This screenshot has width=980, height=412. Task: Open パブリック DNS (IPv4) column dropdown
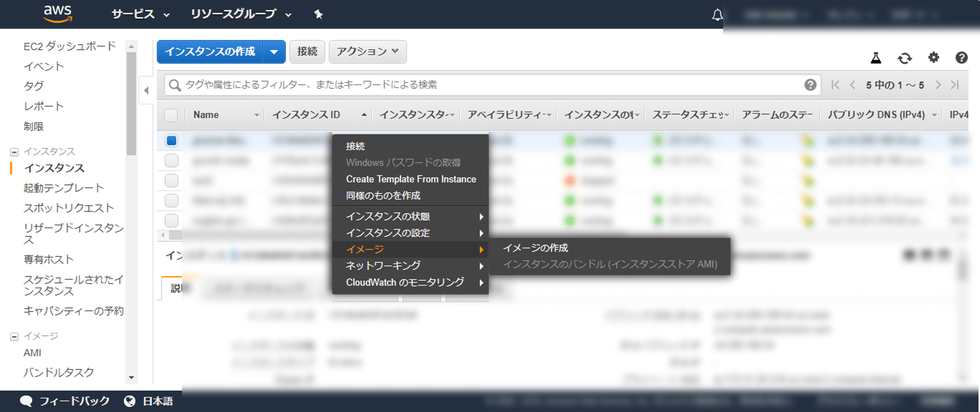[x=934, y=115]
